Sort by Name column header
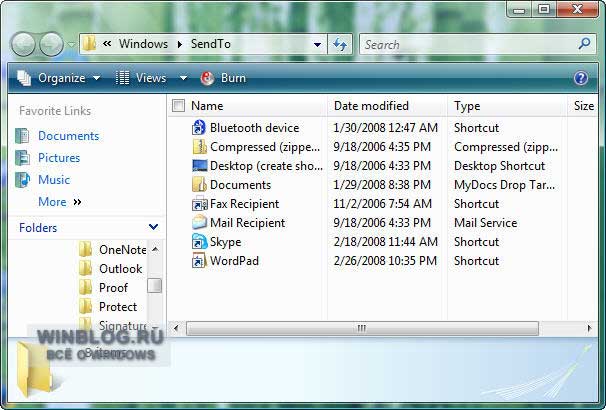The image size is (606, 410). [x=207, y=106]
